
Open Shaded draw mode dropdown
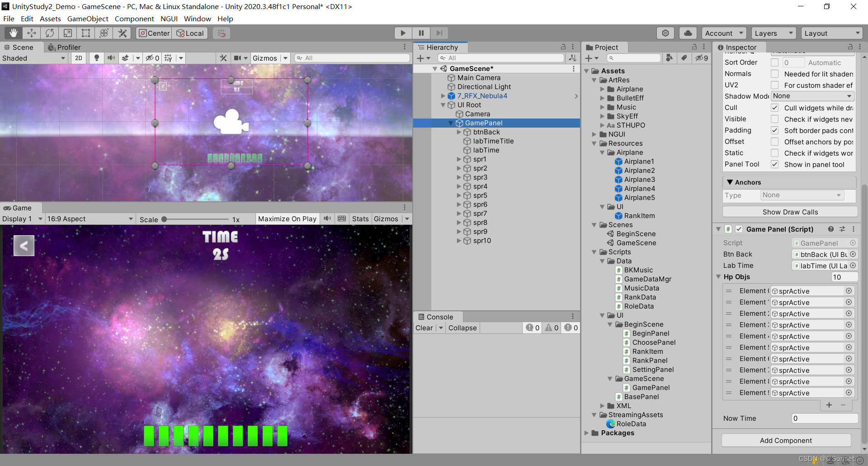coord(34,58)
